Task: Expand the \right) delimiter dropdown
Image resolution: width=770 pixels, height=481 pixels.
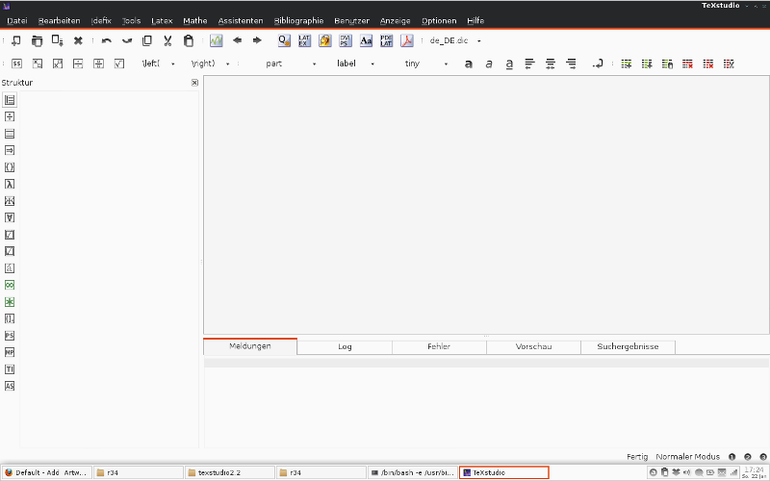Action: [210, 64]
